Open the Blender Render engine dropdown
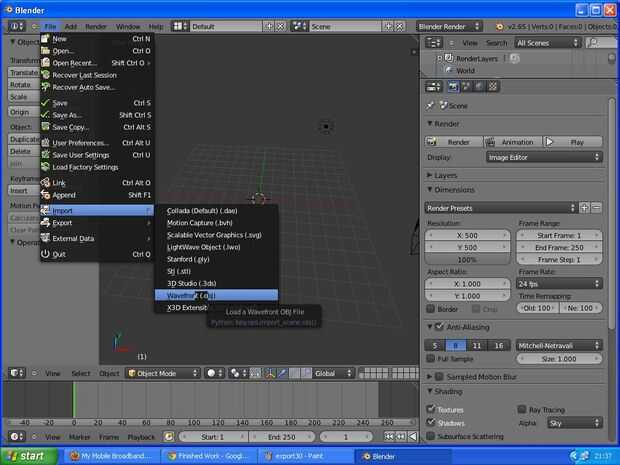Viewport: 620px width, 465px height. (x=449, y=26)
